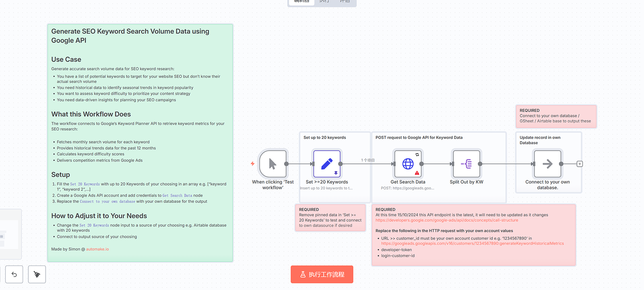This screenshot has height=290, width=644.
Task: Switch to the 执行 tab
Action: click(324, 2)
